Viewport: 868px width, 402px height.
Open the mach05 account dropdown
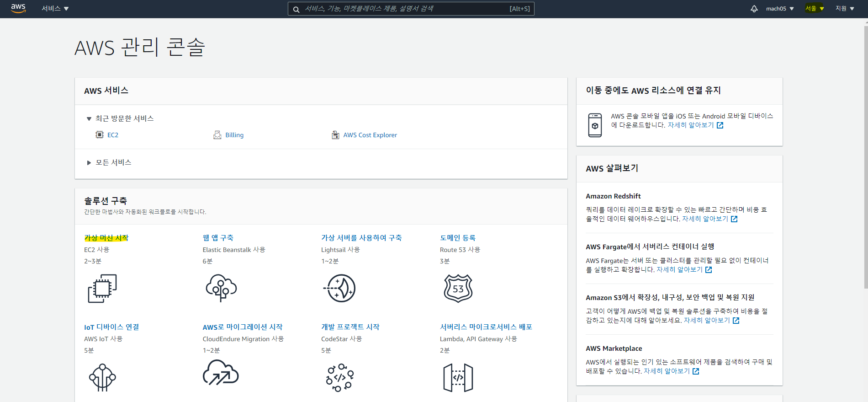pyautogui.click(x=780, y=9)
